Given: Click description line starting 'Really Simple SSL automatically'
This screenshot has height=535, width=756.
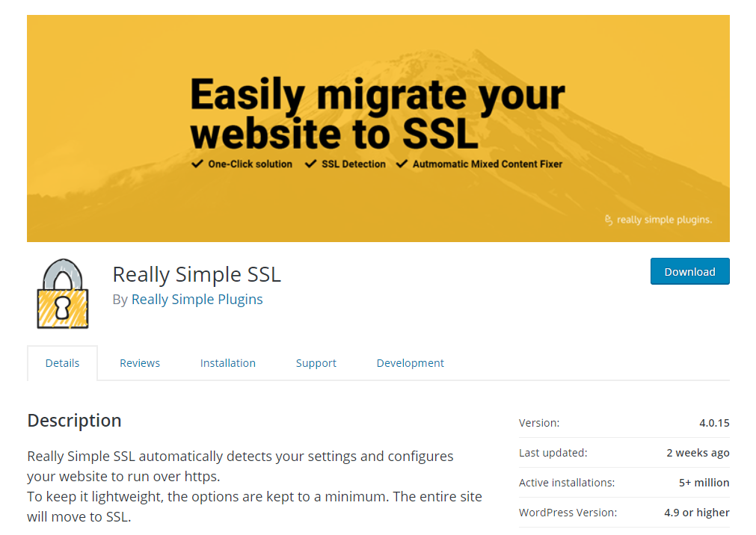Looking at the screenshot, I should (x=240, y=456).
